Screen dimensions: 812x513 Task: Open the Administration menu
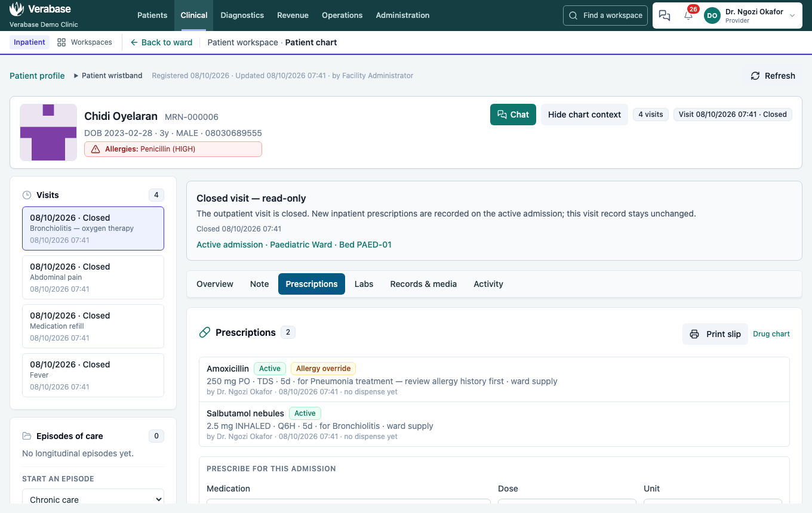click(x=402, y=16)
